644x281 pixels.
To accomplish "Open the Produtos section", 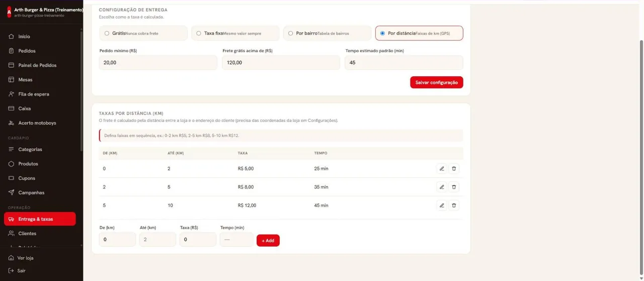I will click(40, 164).
